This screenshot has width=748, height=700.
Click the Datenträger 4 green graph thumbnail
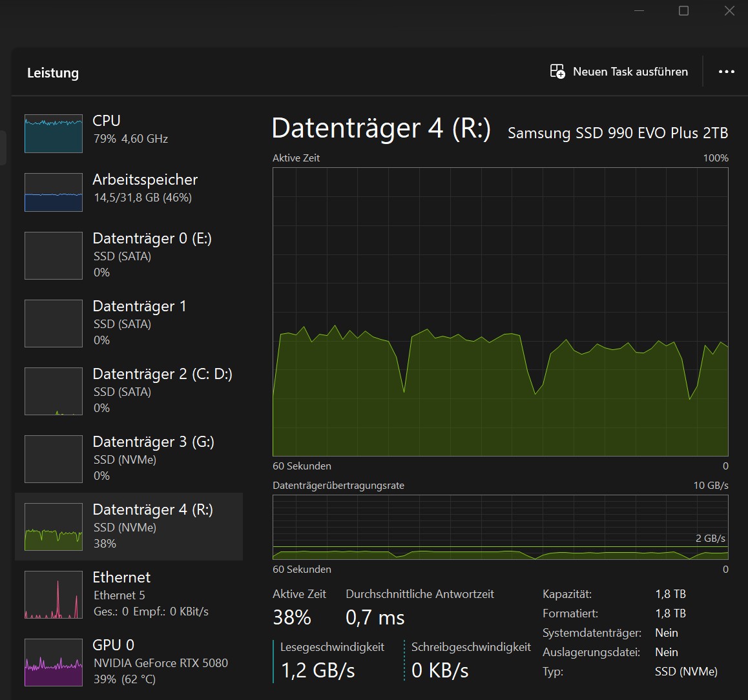click(x=54, y=527)
